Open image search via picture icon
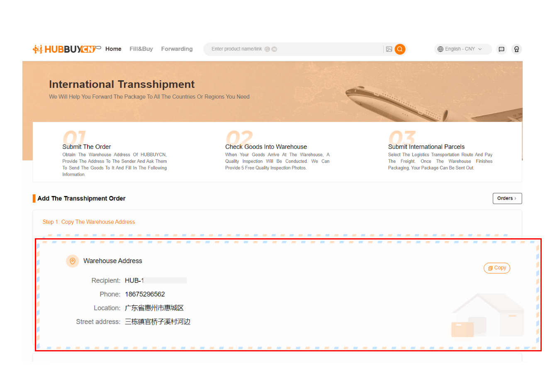The width and height of the screenshot is (555, 392). (389, 49)
